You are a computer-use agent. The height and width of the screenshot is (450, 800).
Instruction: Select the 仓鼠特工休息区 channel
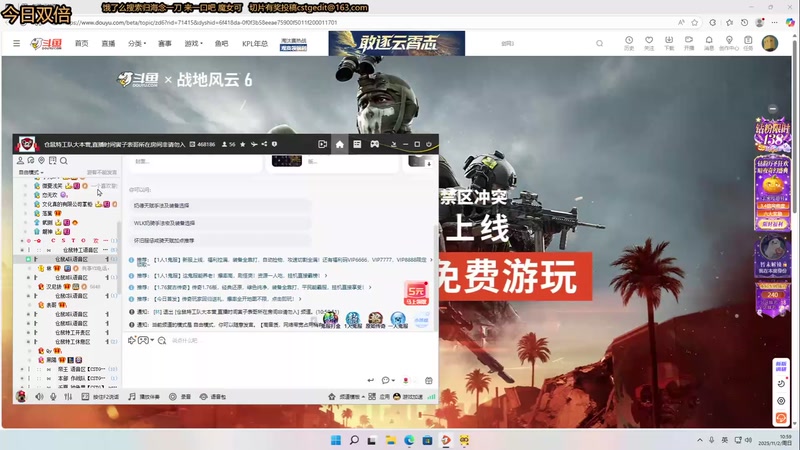point(72,341)
